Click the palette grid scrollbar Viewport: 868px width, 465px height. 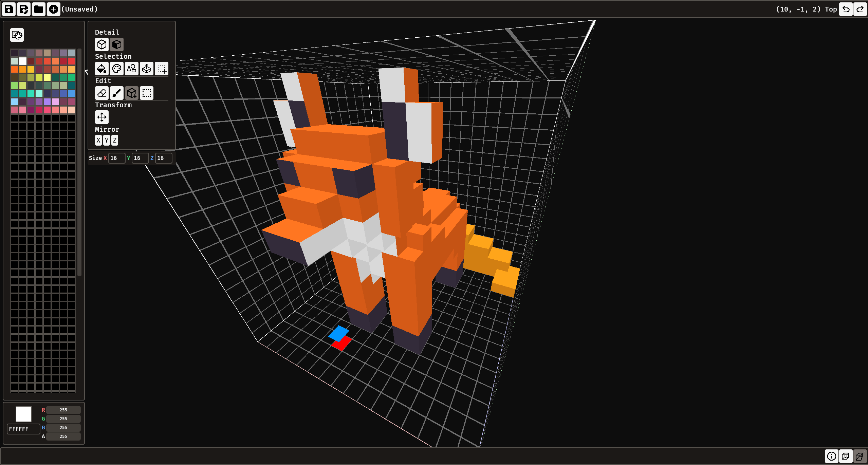pos(79,162)
